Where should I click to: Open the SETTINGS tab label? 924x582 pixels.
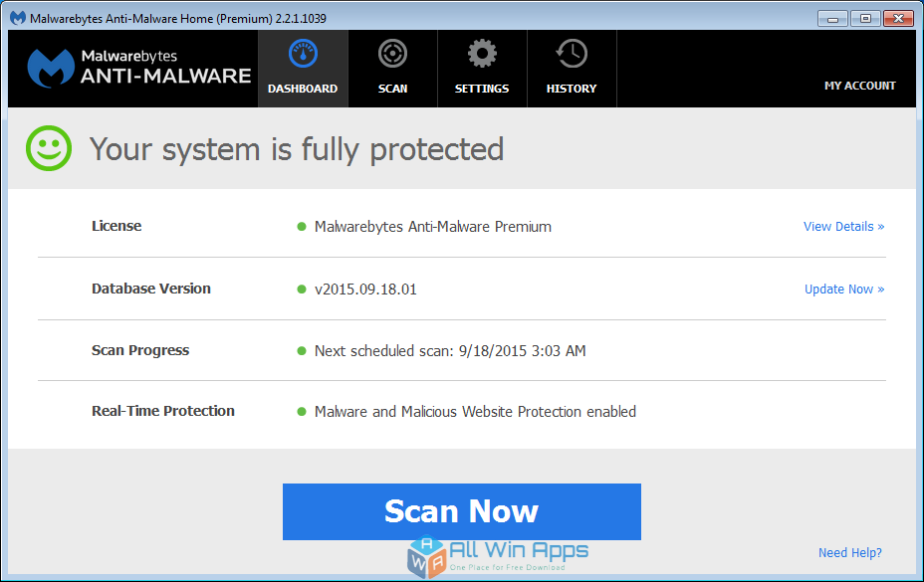click(x=482, y=89)
